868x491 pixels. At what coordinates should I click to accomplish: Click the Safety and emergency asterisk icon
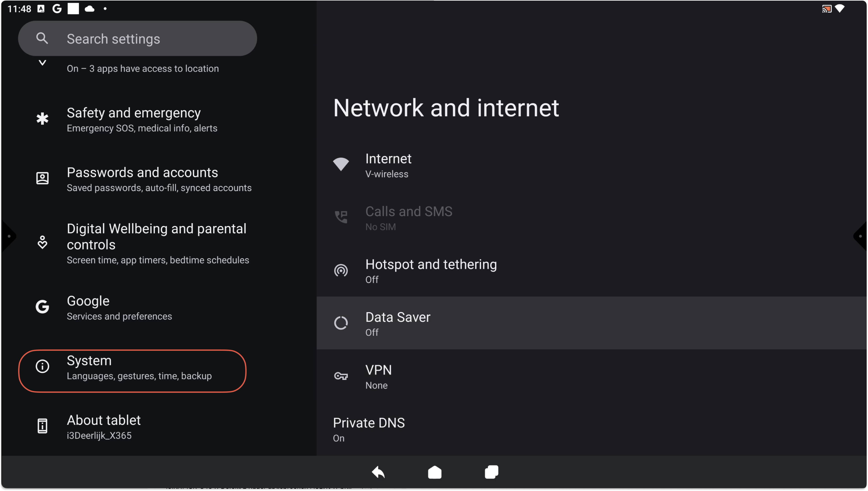[42, 119]
